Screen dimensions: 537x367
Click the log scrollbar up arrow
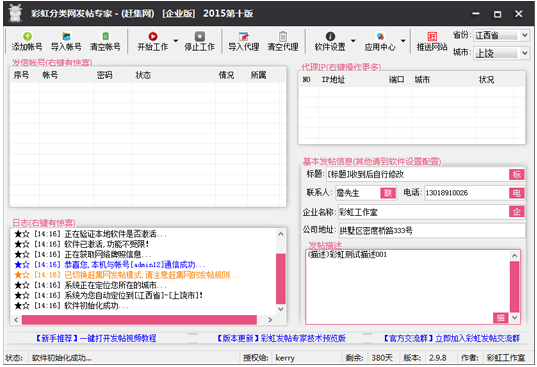281,234
